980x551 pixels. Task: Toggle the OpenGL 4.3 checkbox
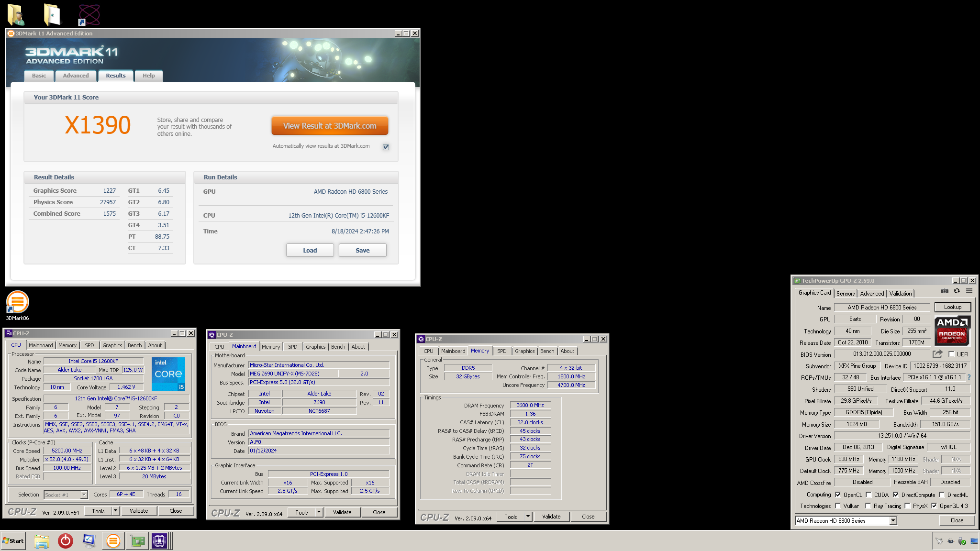tap(934, 506)
